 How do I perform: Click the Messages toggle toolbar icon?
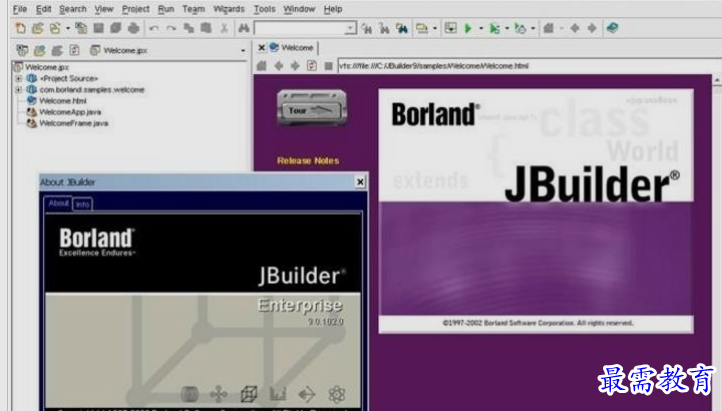point(450,28)
